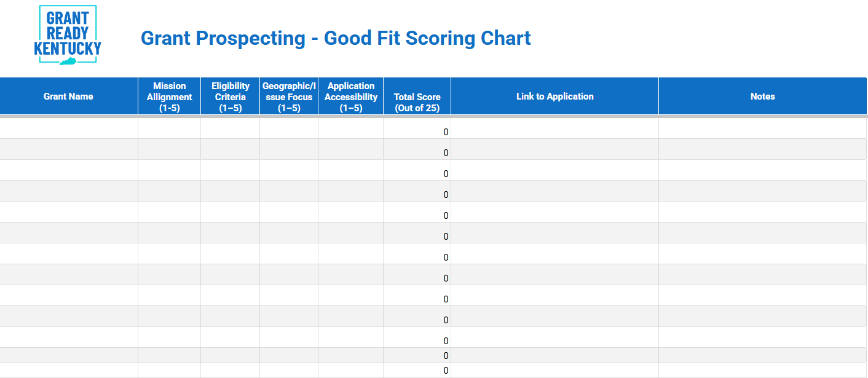The width and height of the screenshot is (868, 378).
Task: Click first row's Application Accessibility cell
Action: (351, 128)
